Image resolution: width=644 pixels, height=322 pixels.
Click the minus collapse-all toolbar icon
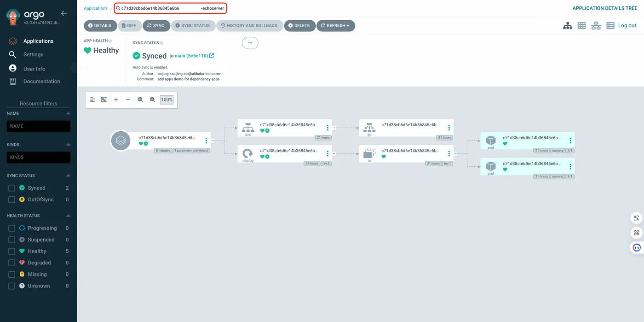[128, 100]
